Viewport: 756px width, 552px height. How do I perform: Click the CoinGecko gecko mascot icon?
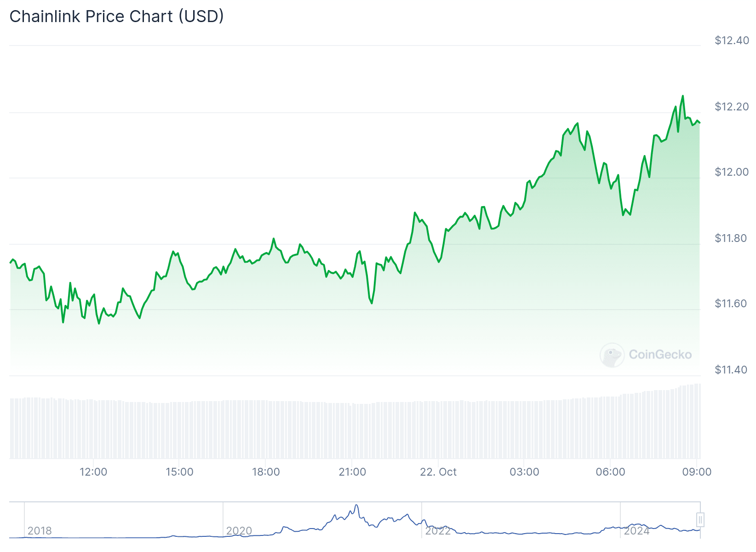click(612, 354)
